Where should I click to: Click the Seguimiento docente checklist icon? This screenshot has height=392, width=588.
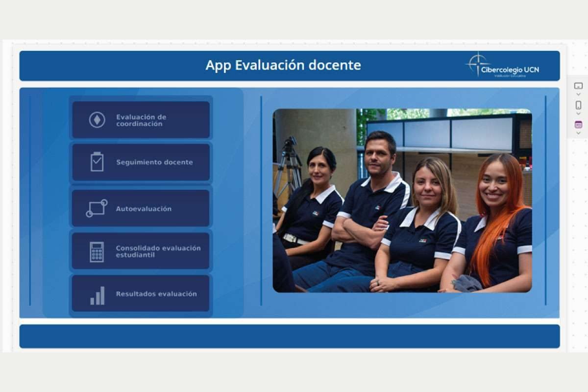(96, 162)
